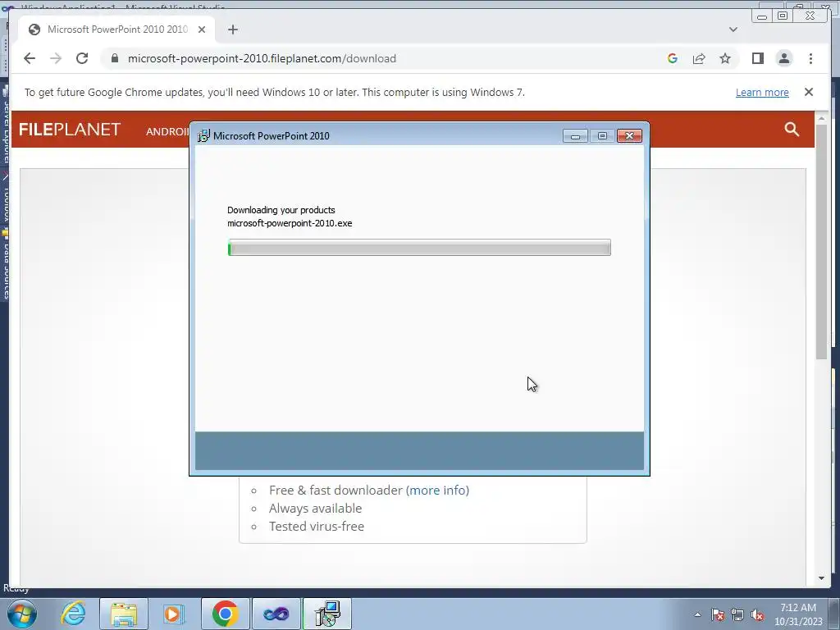Click the page scrollbar up arrow
Viewport: 840px width, 630px height.
(822, 118)
